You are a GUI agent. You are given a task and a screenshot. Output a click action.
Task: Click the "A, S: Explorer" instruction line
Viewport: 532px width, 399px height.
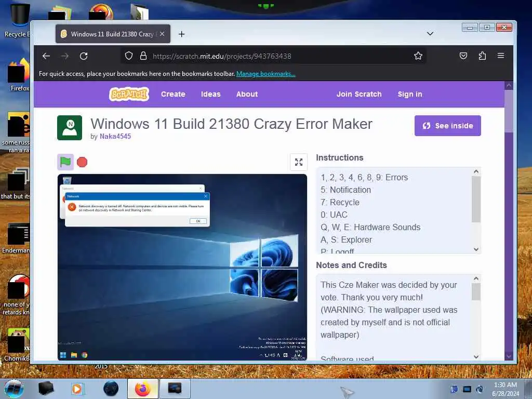346,240
